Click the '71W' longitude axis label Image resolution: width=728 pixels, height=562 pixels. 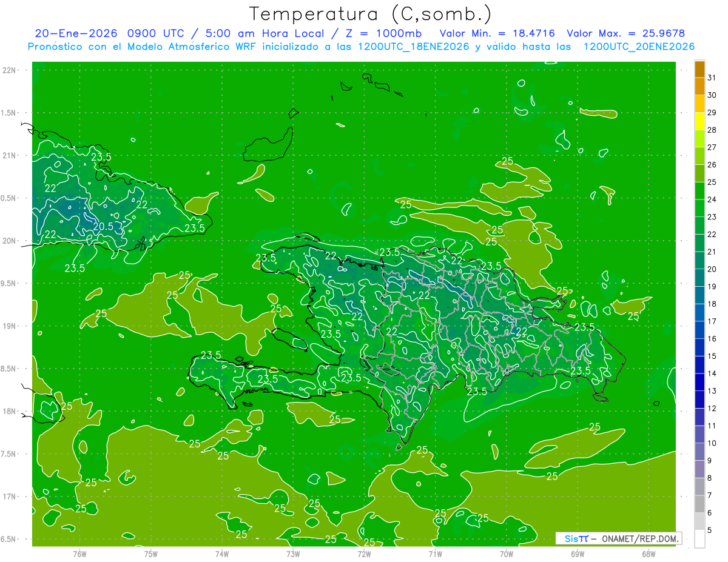pos(435,554)
